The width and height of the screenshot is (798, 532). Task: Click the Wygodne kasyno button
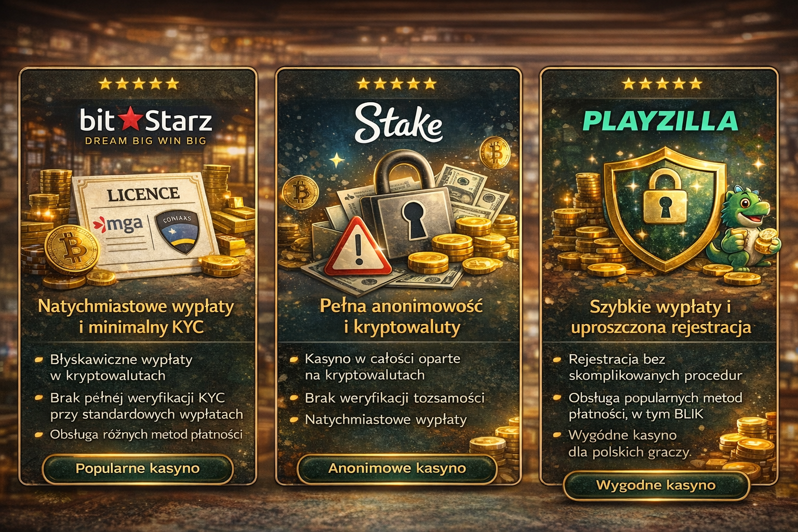pyautogui.click(x=656, y=486)
